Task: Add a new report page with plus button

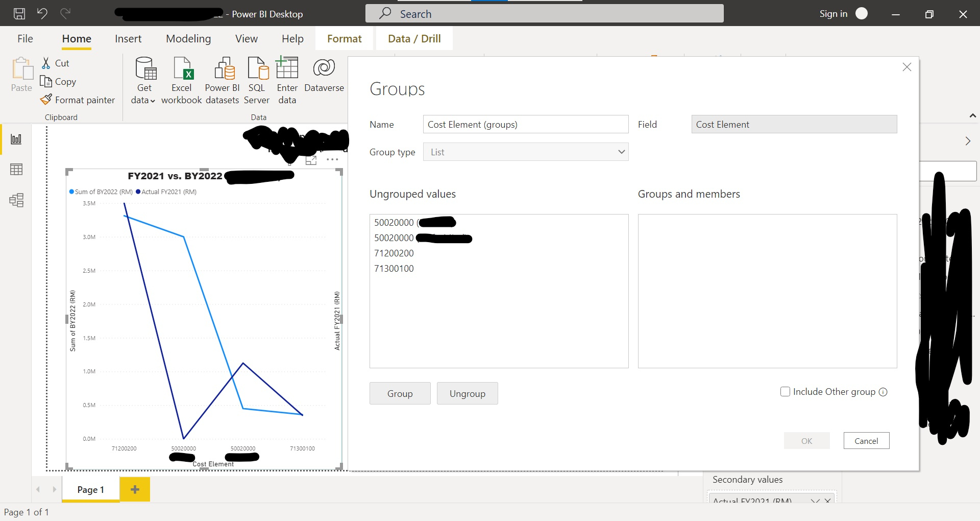Action: (134, 489)
